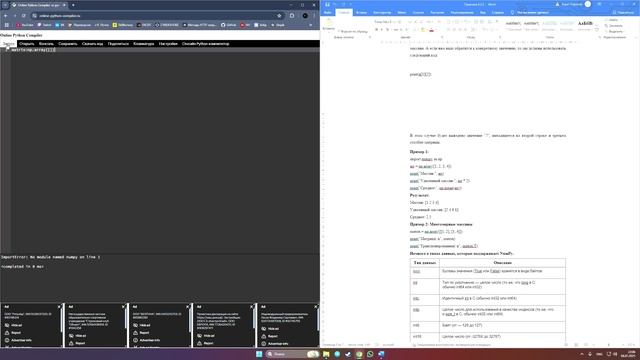Toggle bold formatting in Word
Screen dimensions: 640x360
tap(376, 30)
